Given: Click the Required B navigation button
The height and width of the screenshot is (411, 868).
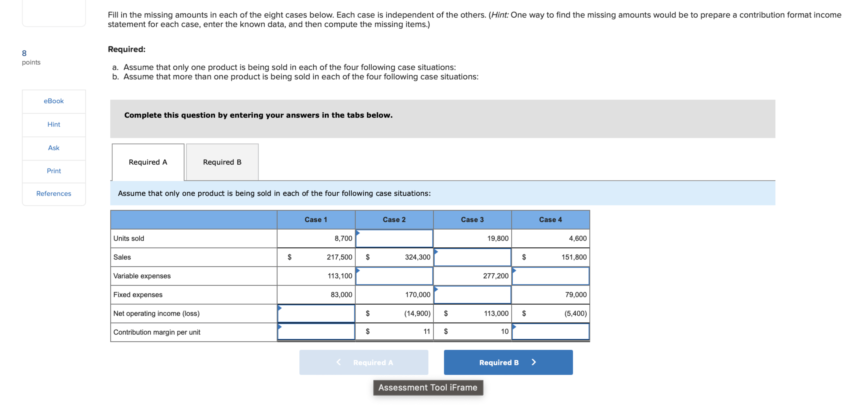Looking at the screenshot, I should point(499,363).
